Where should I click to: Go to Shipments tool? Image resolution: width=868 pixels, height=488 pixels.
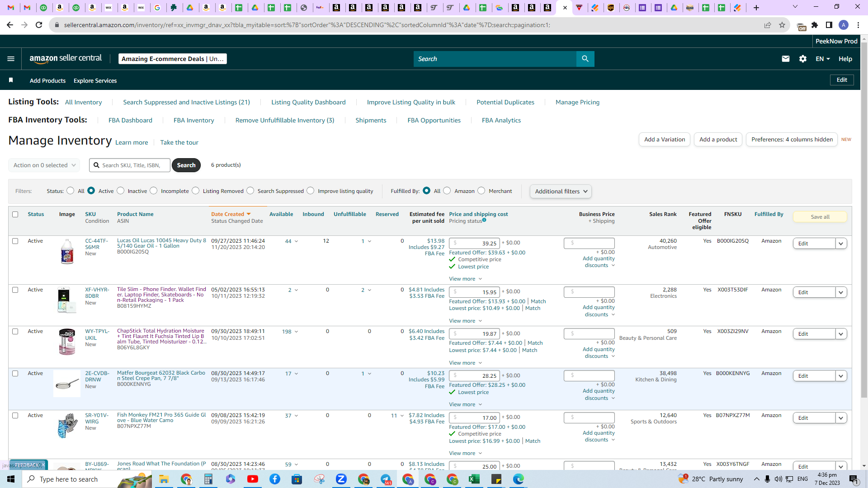[371, 120]
